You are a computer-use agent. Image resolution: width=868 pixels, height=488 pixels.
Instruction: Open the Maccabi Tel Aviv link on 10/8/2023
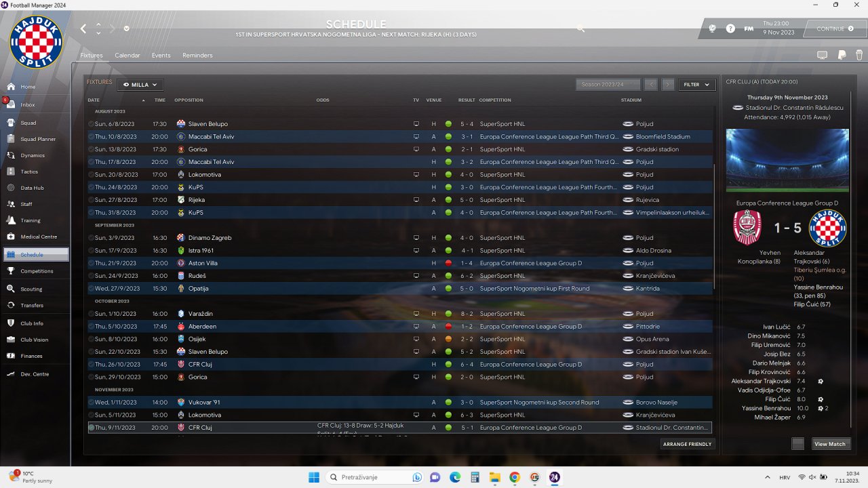click(x=211, y=137)
